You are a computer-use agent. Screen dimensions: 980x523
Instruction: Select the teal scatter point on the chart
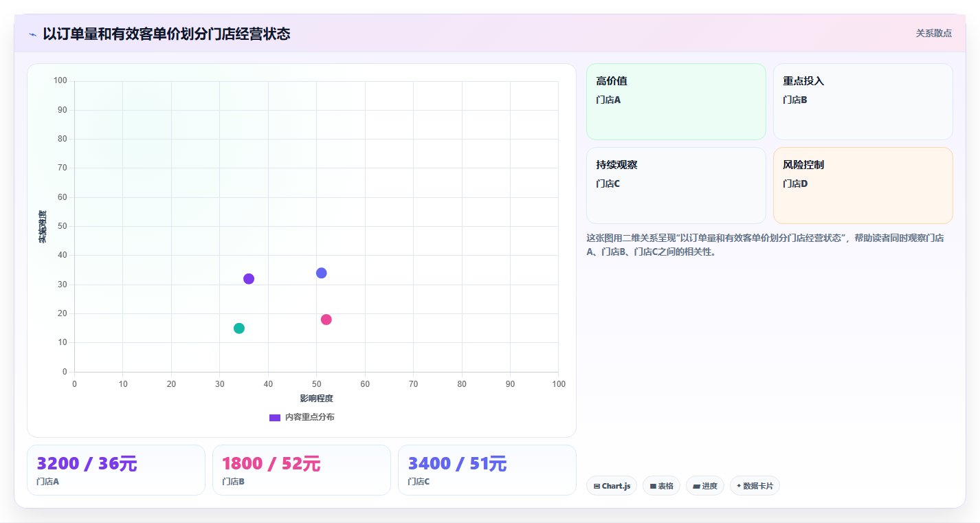tap(239, 328)
